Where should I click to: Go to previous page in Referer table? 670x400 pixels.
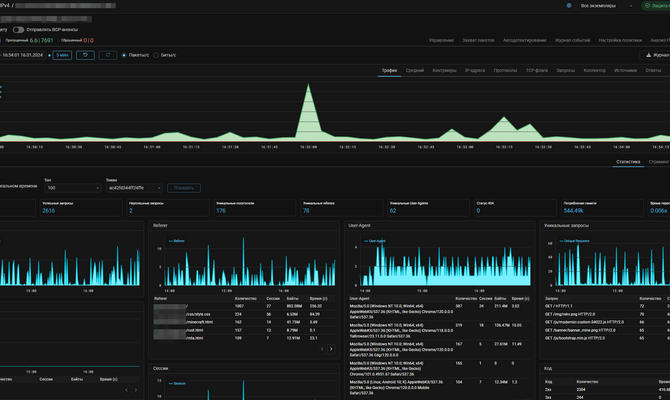(x=321, y=349)
